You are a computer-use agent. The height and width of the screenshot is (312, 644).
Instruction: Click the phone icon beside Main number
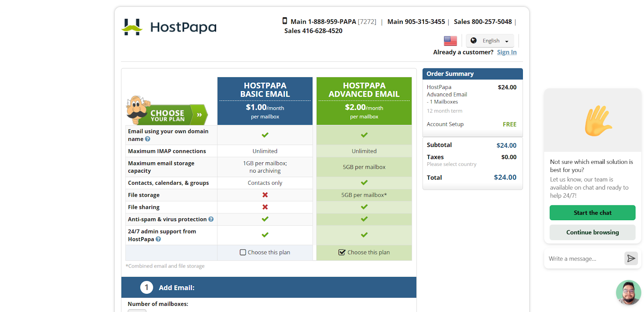pos(285,21)
